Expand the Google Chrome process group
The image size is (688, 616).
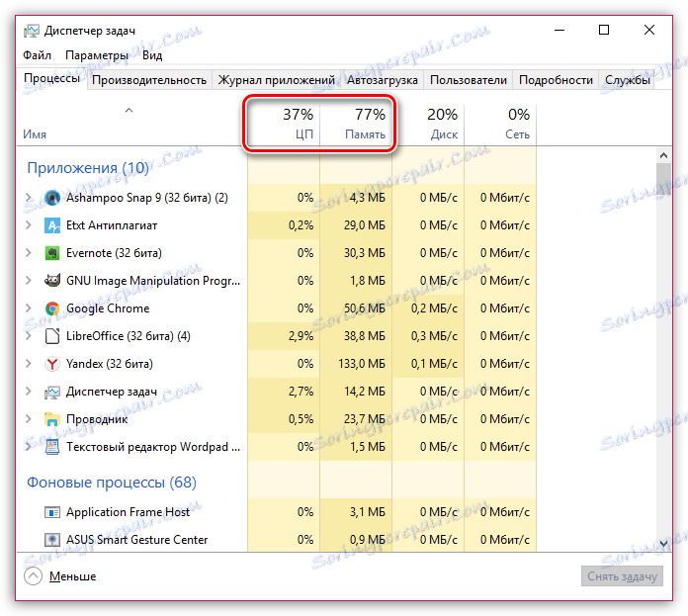pyautogui.click(x=29, y=308)
